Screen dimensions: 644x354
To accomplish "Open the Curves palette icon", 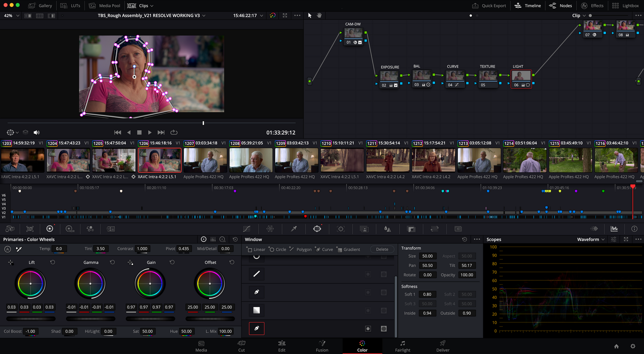I will tap(247, 229).
